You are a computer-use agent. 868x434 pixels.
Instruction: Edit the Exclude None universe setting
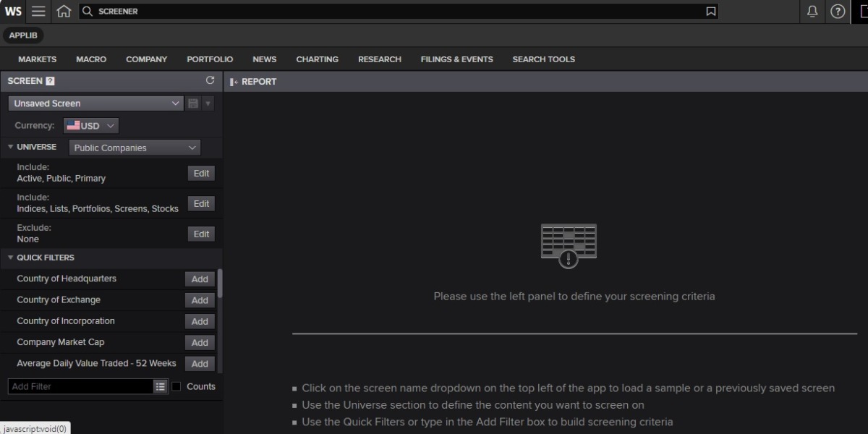click(201, 234)
